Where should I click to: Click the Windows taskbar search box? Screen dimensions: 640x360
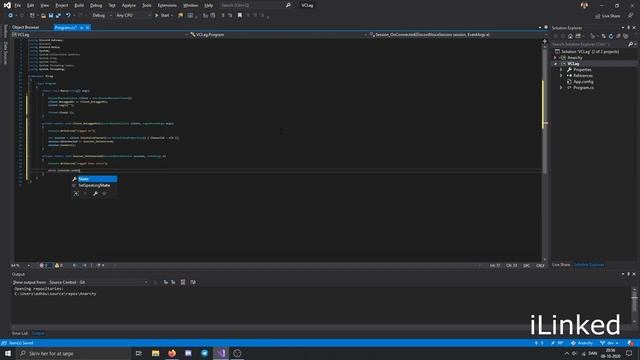coord(74,353)
